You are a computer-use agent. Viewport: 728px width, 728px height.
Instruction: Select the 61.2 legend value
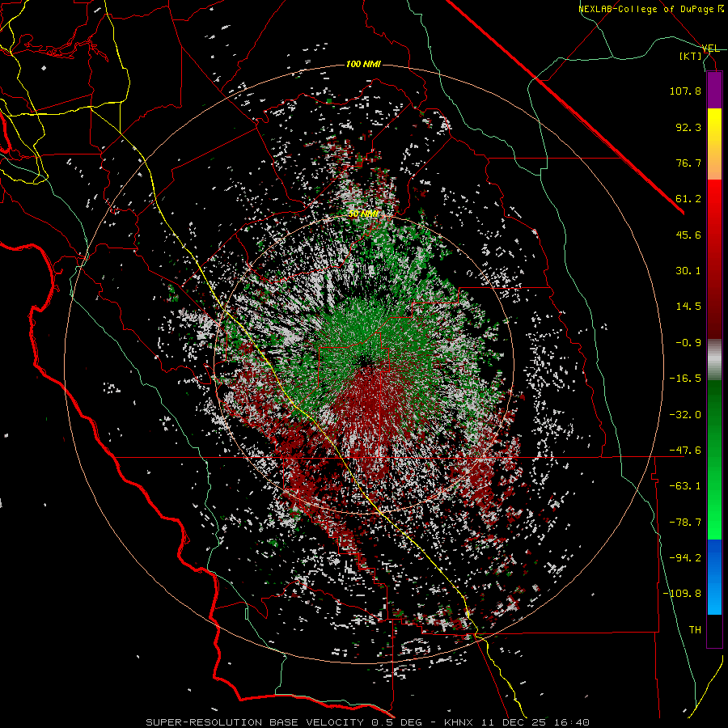[688, 199]
